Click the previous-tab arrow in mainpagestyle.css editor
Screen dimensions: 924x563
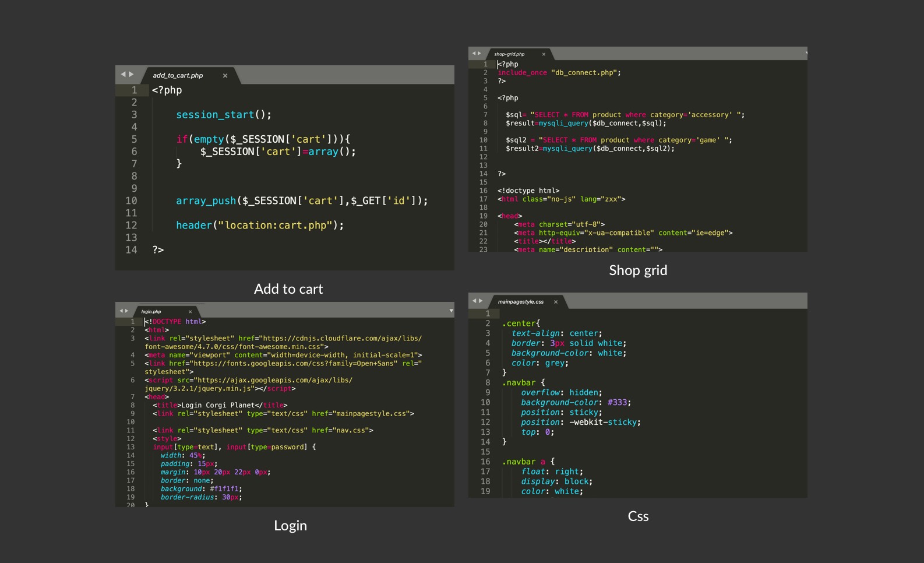click(474, 301)
